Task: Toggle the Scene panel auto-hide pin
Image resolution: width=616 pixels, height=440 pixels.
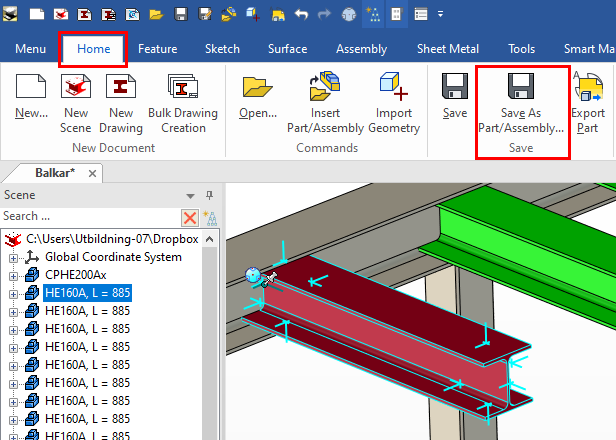Action: (209, 195)
